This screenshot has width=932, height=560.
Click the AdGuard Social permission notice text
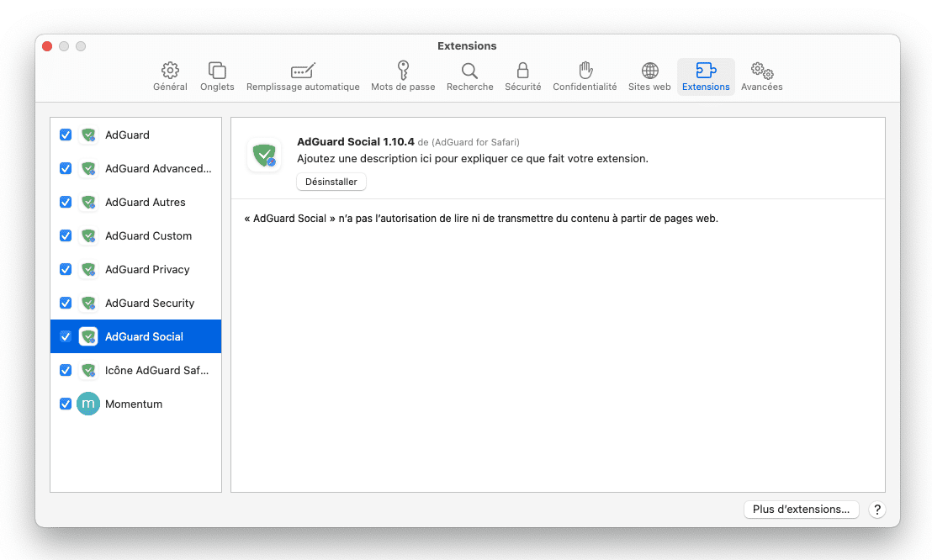click(481, 219)
